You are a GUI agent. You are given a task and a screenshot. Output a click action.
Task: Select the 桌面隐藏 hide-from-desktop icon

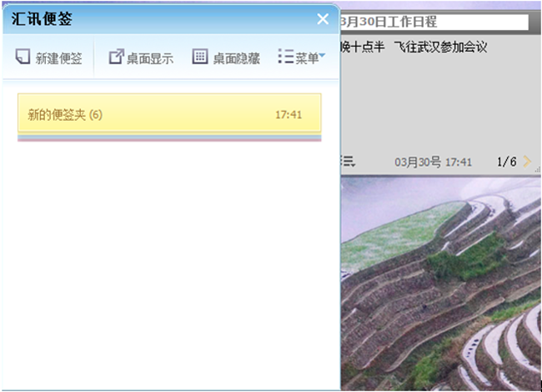pyautogui.click(x=200, y=57)
